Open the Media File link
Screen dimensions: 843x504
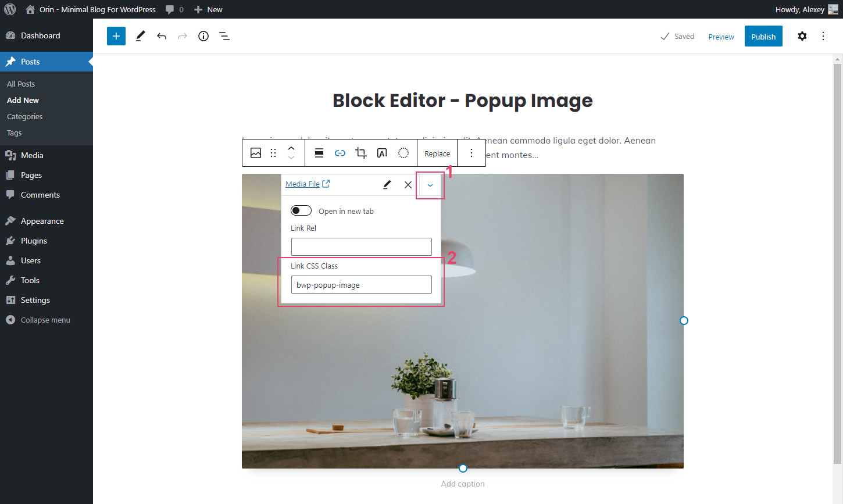tap(303, 183)
